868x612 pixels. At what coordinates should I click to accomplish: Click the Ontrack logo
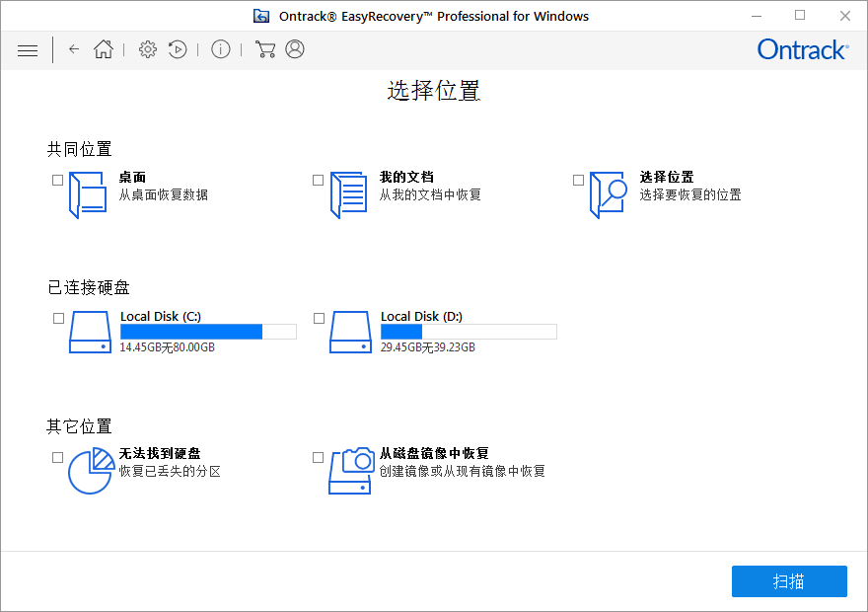click(x=803, y=49)
